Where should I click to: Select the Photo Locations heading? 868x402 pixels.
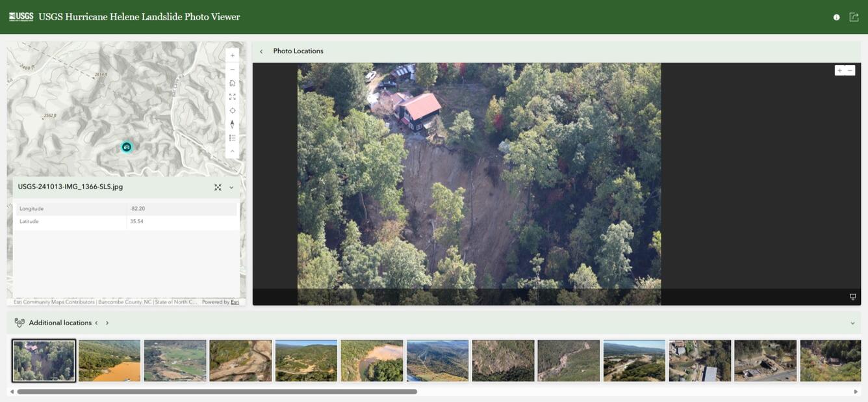(x=298, y=51)
